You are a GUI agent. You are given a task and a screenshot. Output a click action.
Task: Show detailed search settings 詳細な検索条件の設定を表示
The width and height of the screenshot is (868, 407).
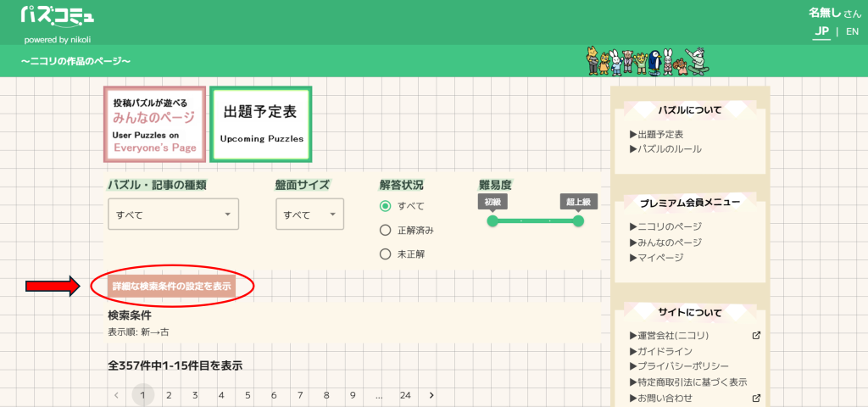(172, 287)
